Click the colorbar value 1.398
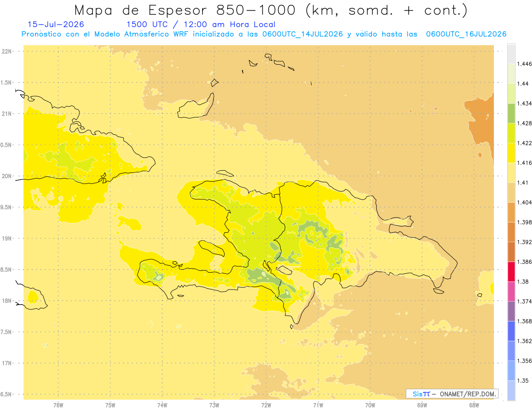The height and width of the screenshot is (411, 532). pyautogui.click(x=525, y=222)
